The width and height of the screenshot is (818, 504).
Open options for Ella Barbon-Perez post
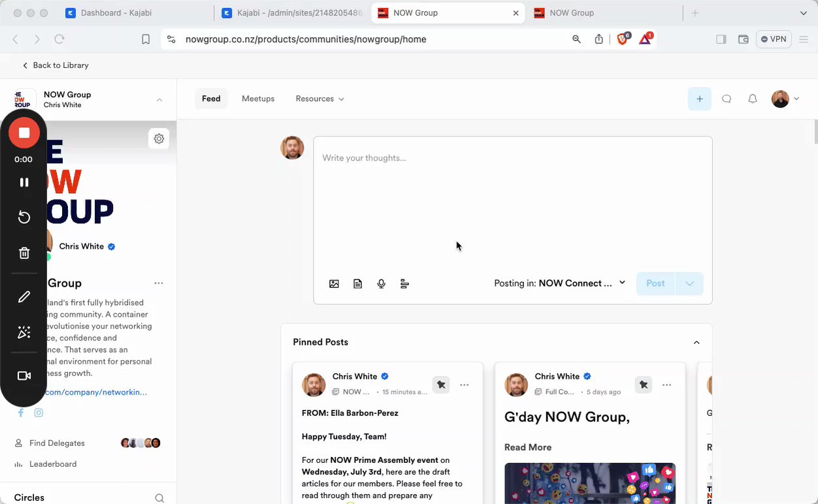(x=465, y=385)
